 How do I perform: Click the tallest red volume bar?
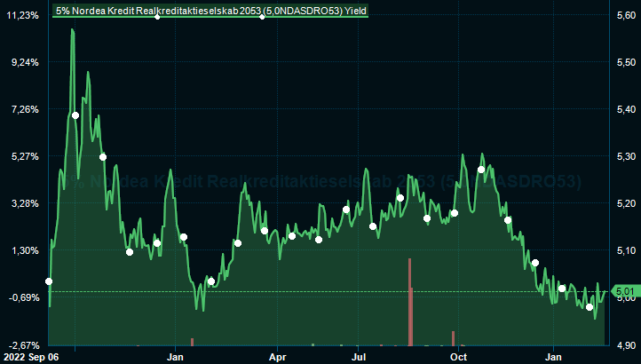(409, 302)
